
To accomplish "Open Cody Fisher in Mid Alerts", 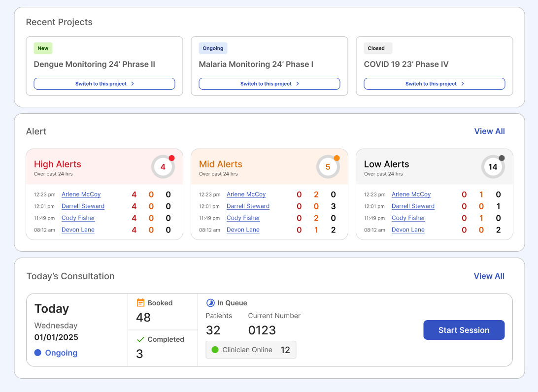I will pyautogui.click(x=243, y=218).
